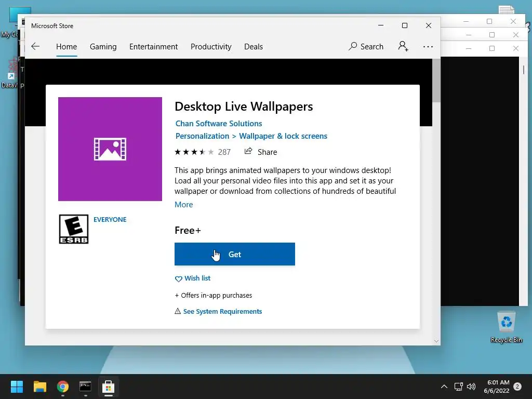Click the Offers in-app purchases text
Screen dimensions: 532x399
tap(214, 295)
